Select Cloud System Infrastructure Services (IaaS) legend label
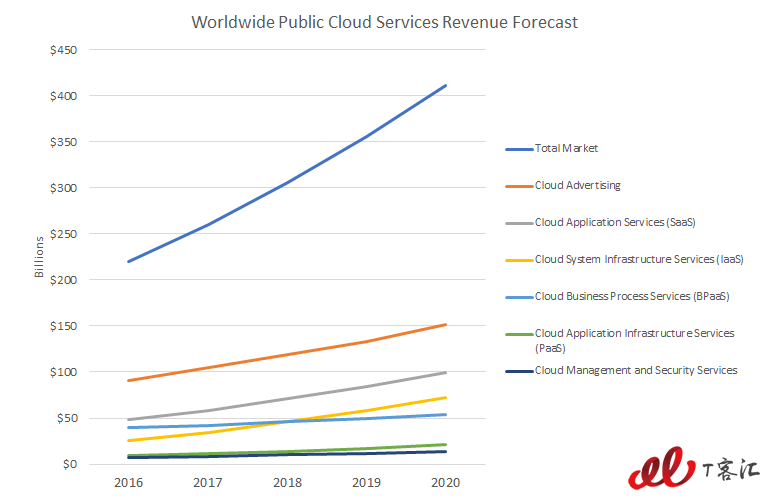 pos(639,259)
